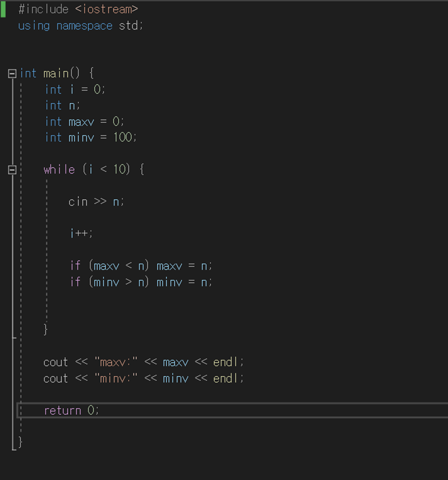Click the 'int i = 0;' line

click(x=75, y=89)
